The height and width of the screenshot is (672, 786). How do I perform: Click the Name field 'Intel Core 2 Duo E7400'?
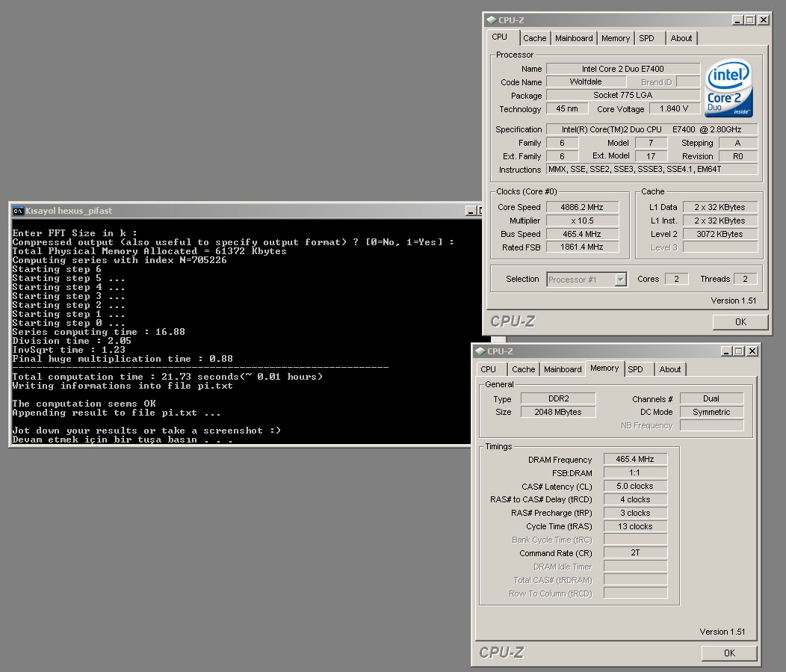point(622,69)
